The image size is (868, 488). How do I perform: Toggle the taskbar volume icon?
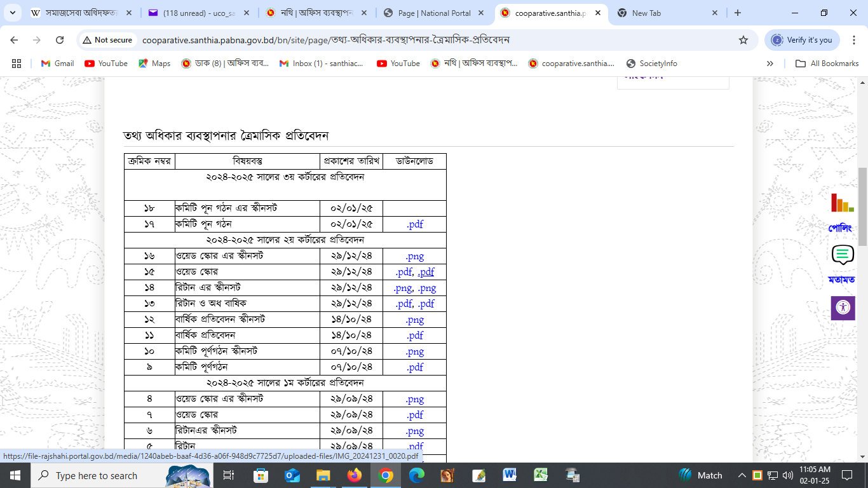pos(788,475)
